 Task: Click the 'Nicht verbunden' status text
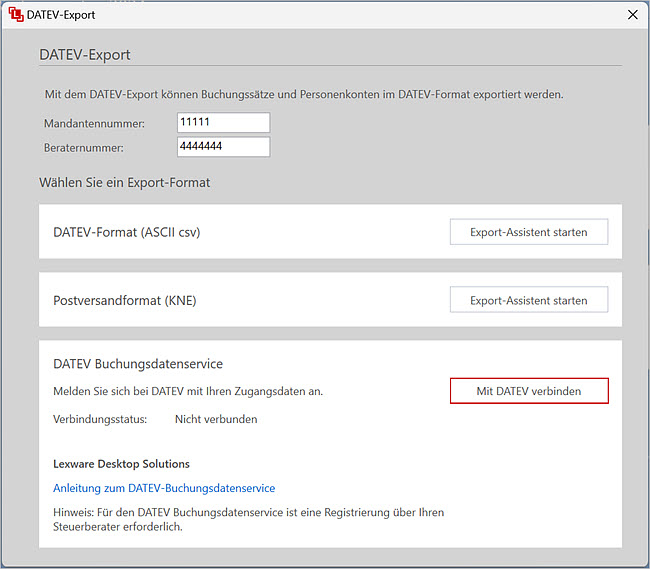216,419
